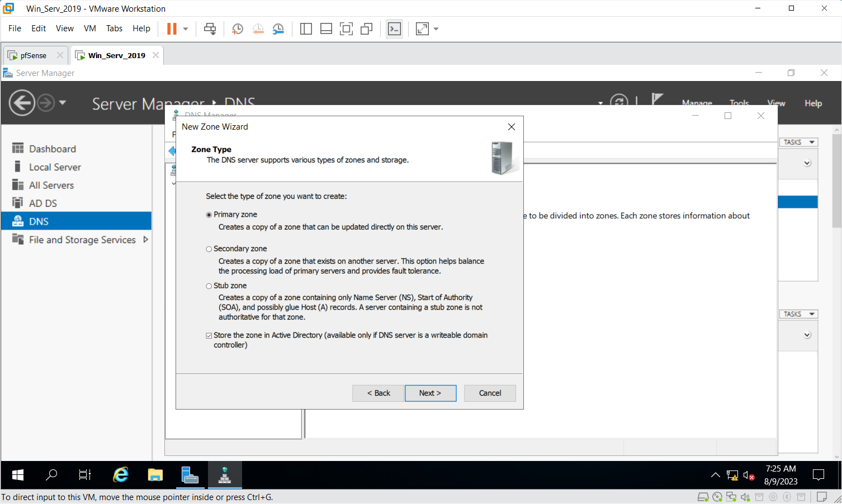Click Next in the New Zone Wizard
The height and width of the screenshot is (504, 842).
pyautogui.click(x=431, y=393)
